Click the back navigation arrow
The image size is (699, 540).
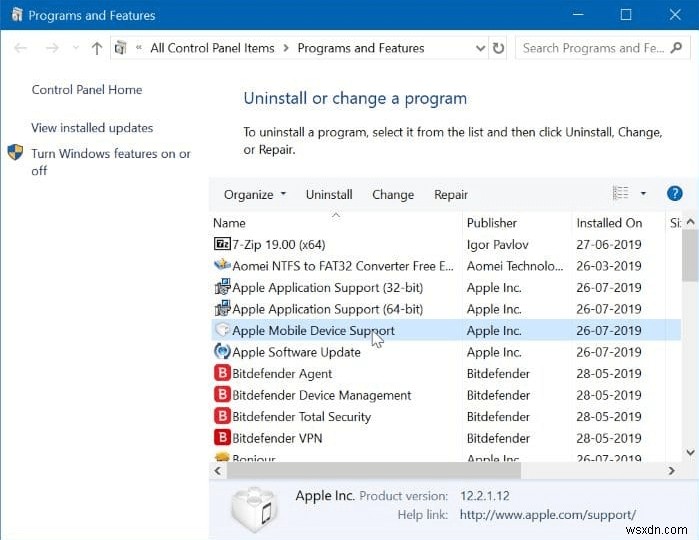[21, 48]
